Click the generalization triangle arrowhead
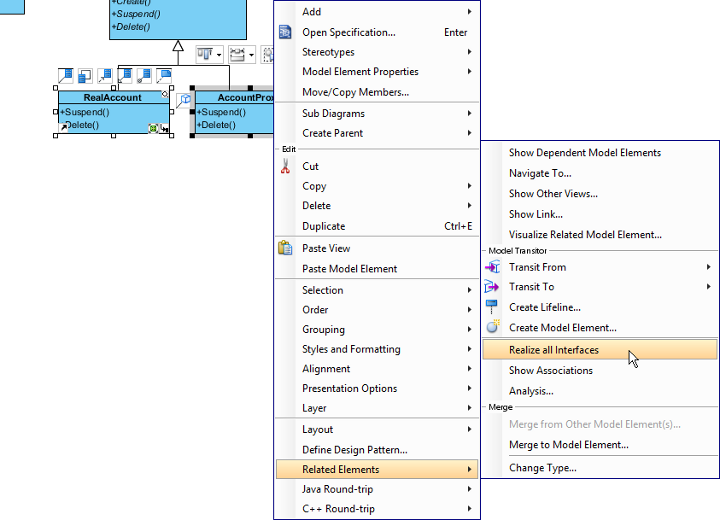Screen dimensions: 720x520 [178, 45]
